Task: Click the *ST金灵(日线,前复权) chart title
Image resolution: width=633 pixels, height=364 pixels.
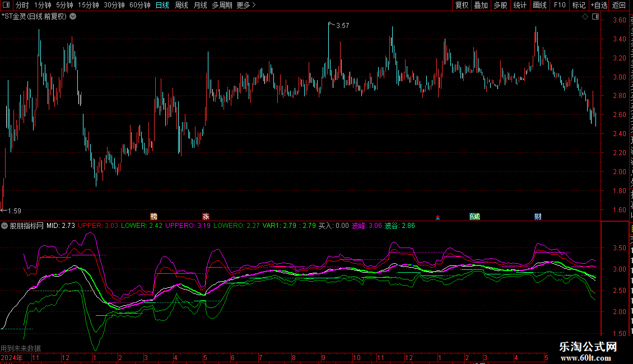Action: (34, 17)
